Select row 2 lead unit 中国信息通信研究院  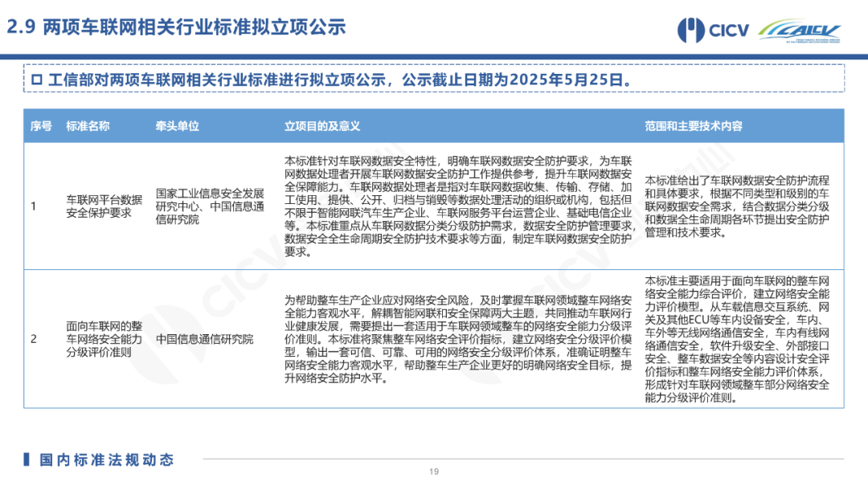[x=204, y=339]
